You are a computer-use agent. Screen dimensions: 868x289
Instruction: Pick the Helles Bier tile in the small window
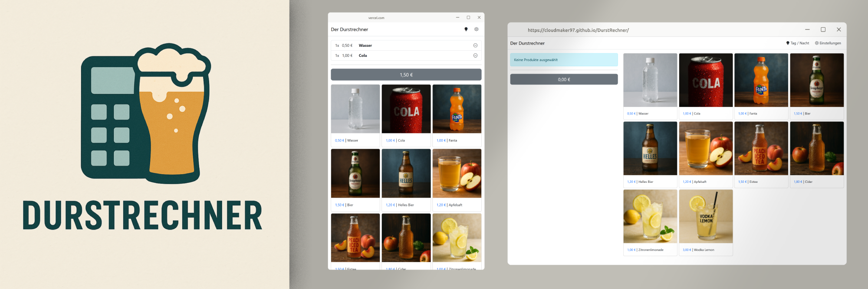point(406,174)
